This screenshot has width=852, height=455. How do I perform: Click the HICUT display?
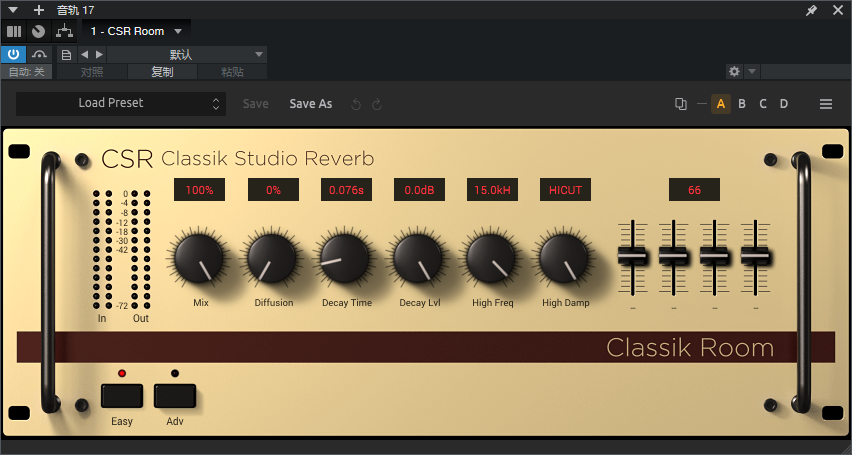coord(565,190)
